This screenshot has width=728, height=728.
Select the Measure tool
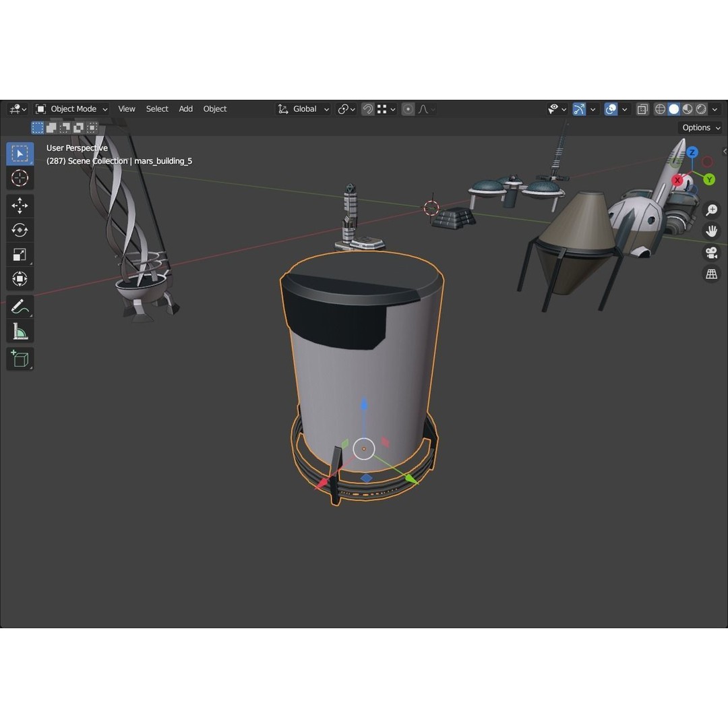pos(20,330)
